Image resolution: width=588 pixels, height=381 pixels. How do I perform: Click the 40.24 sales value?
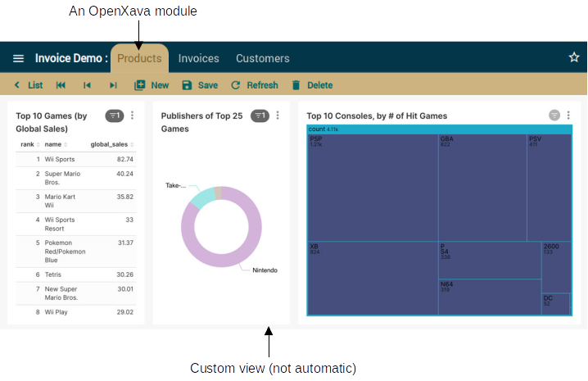pos(124,174)
